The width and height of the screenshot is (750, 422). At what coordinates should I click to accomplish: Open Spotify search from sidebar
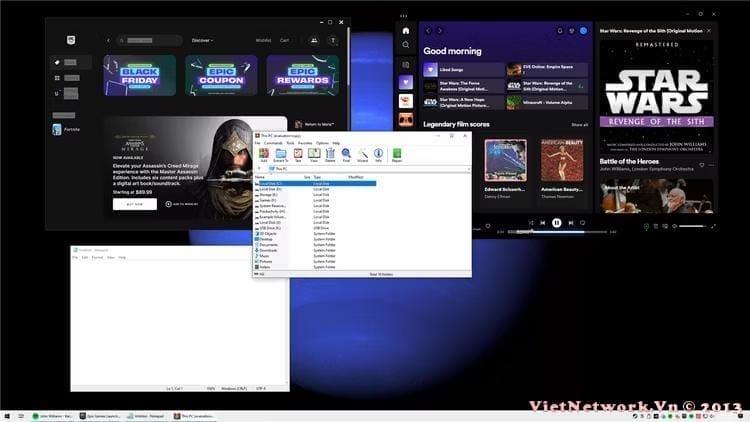[x=405, y=45]
